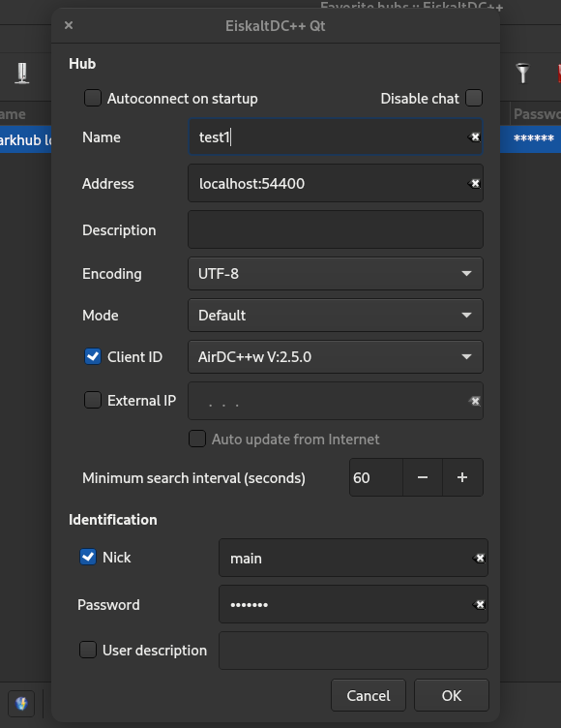Open the Client ID dropdown AirDC++w V:2.5.0

point(336,356)
